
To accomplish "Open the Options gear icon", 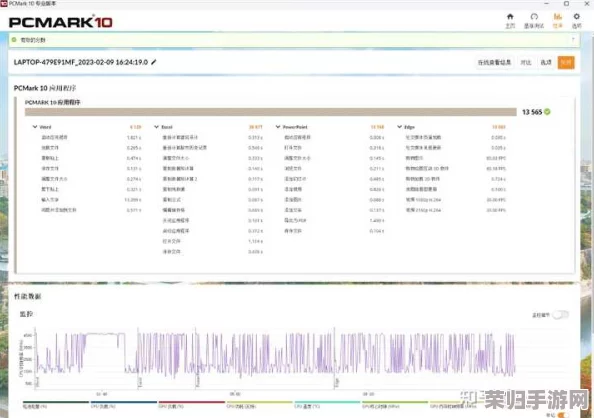I will (577, 17).
